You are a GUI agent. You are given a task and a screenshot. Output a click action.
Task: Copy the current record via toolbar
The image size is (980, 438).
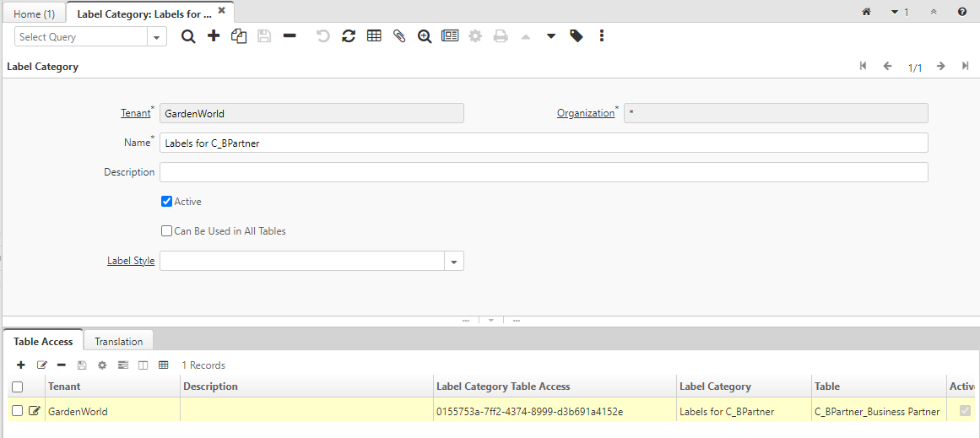[x=239, y=36]
